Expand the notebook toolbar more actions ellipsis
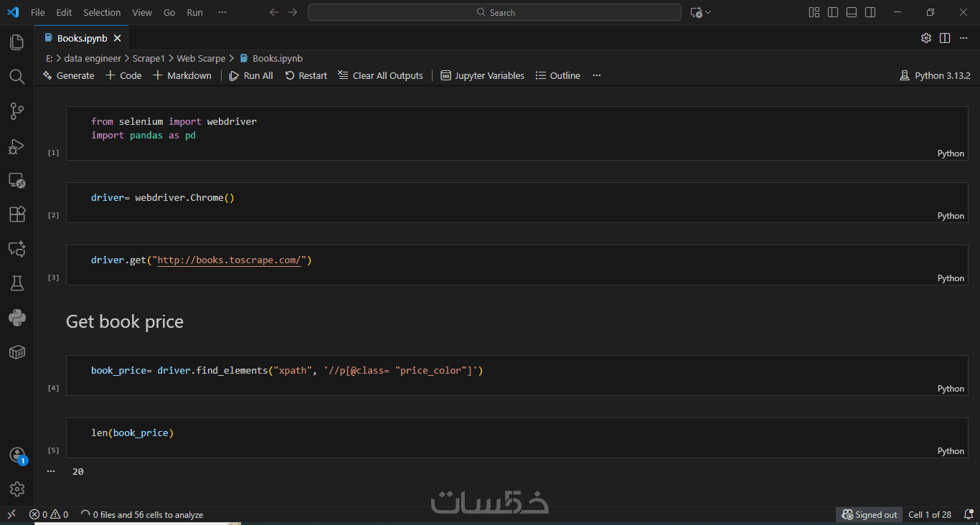The image size is (980, 525). tap(597, 75)
